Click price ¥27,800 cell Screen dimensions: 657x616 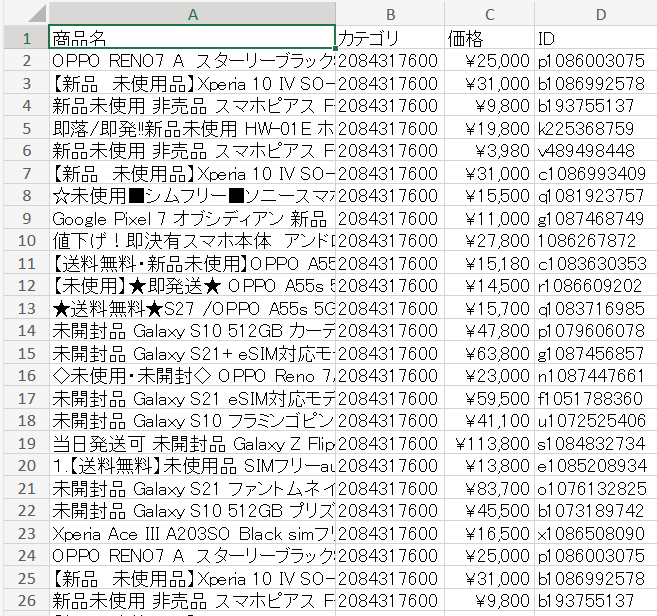tap(489, 241)
